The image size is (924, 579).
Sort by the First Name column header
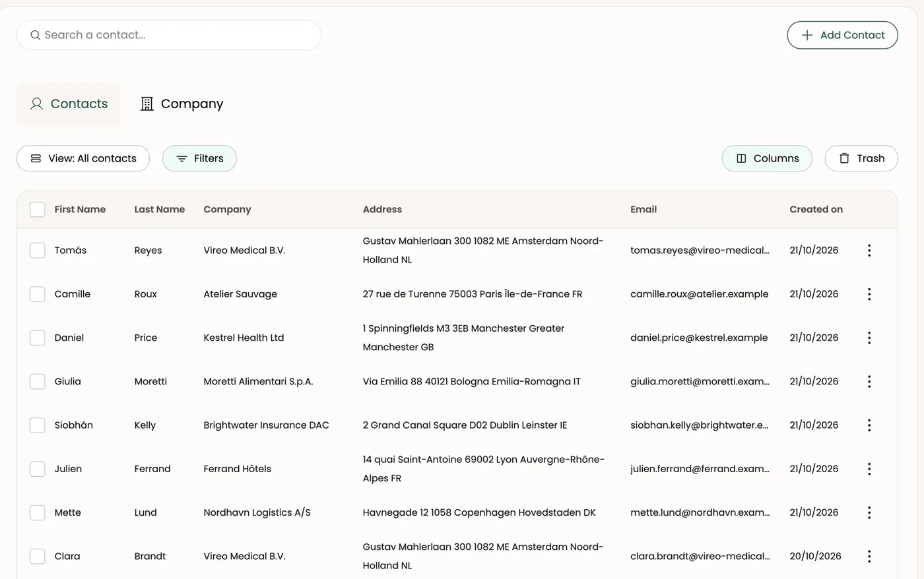coord(80,210)
